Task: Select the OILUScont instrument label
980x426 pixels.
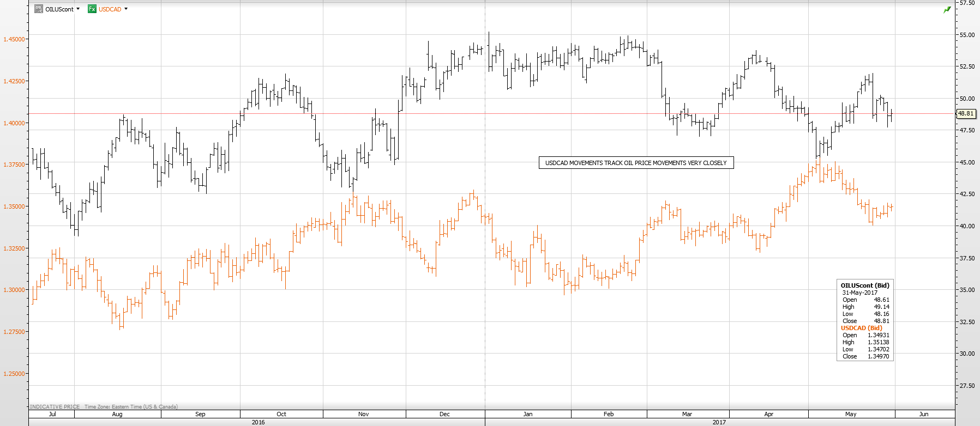Action: click(59, 9)
